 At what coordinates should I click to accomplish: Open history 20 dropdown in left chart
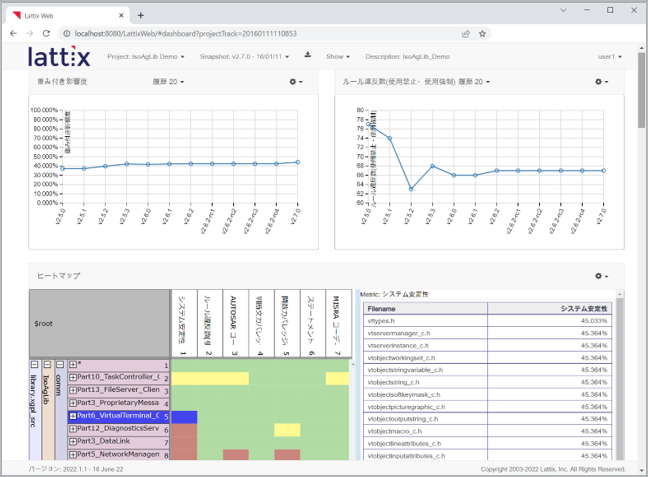tap(168, 82)
